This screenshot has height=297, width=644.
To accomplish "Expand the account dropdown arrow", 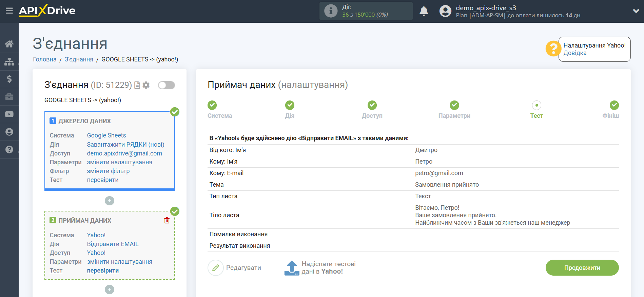I will (636, 11).
